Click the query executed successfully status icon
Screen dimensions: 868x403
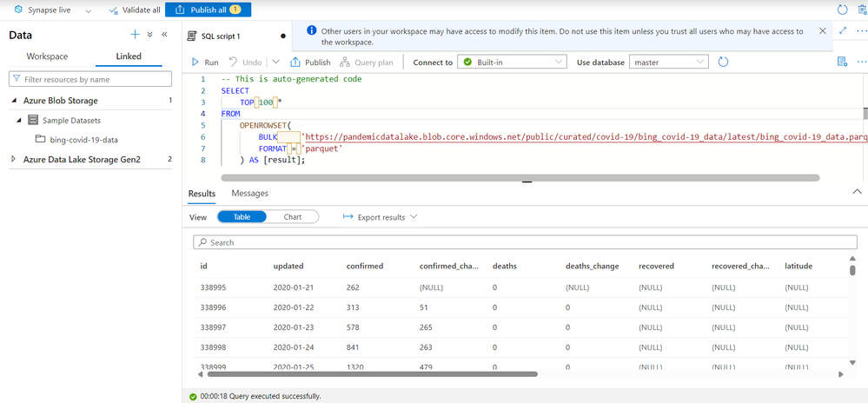[193, 396]
